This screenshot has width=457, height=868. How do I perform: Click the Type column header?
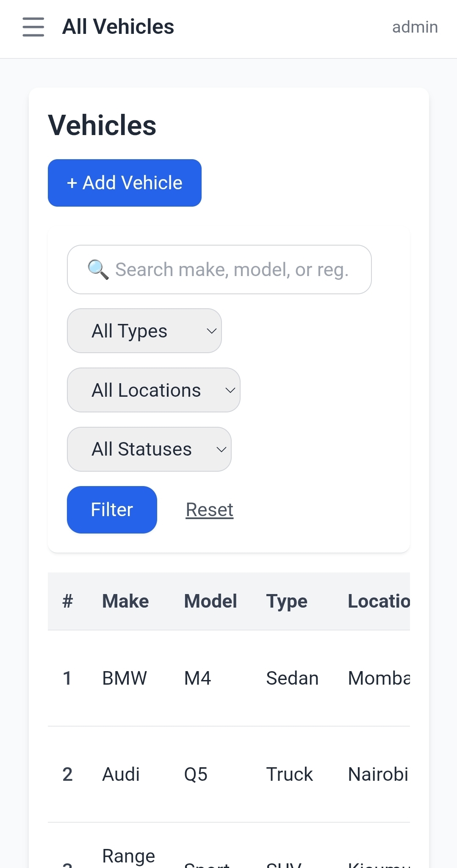pyautogui.click(x=287, y=601)
